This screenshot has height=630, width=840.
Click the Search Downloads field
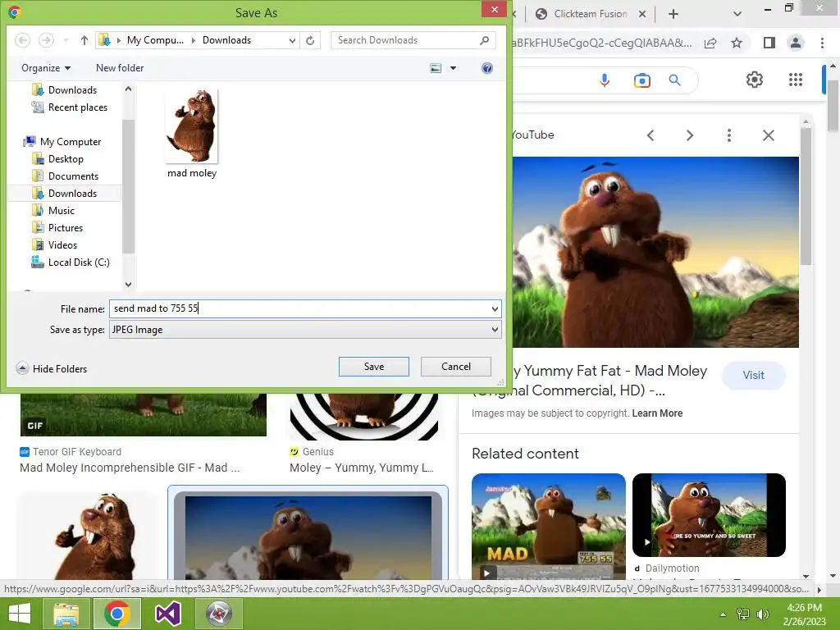tap(413, 40)
